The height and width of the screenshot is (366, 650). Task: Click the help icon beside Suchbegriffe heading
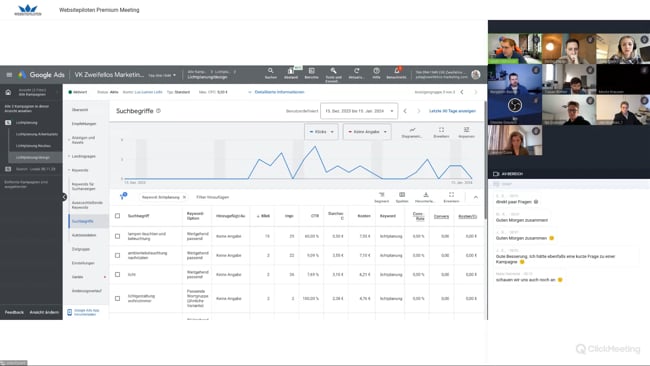point(158,111)
